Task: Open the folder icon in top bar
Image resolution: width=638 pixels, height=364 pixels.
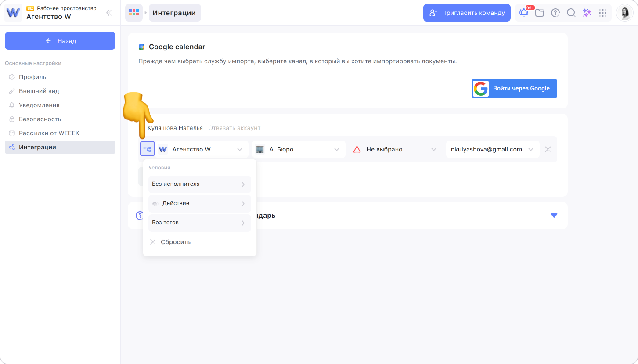Action: [x=540, y=13]
